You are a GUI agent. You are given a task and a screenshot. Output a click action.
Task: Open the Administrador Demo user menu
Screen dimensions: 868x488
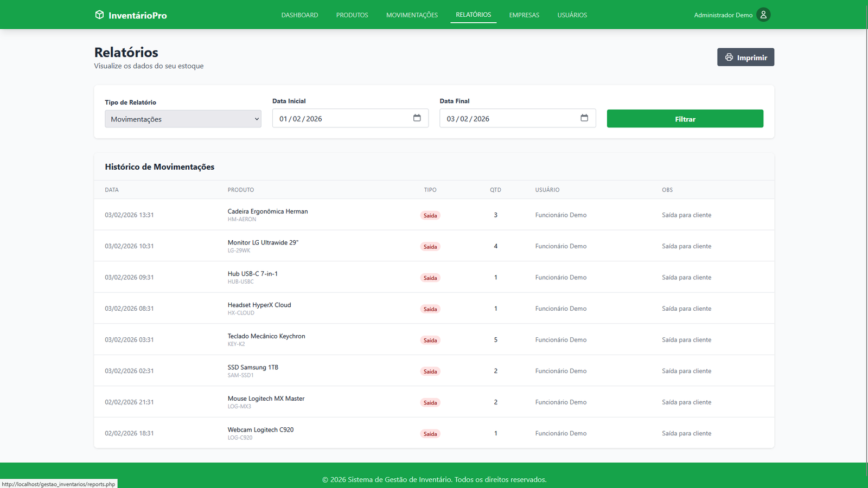pyautogui.click(x=723, y=15)
